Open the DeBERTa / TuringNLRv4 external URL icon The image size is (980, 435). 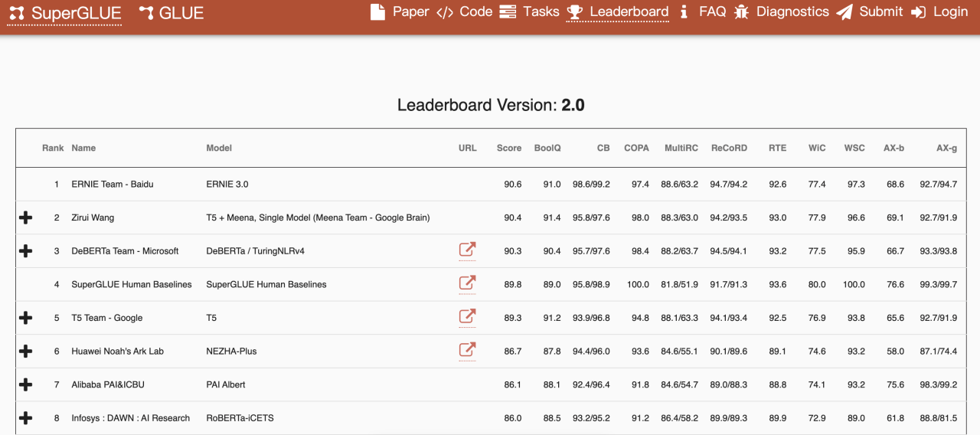[467, 250]
